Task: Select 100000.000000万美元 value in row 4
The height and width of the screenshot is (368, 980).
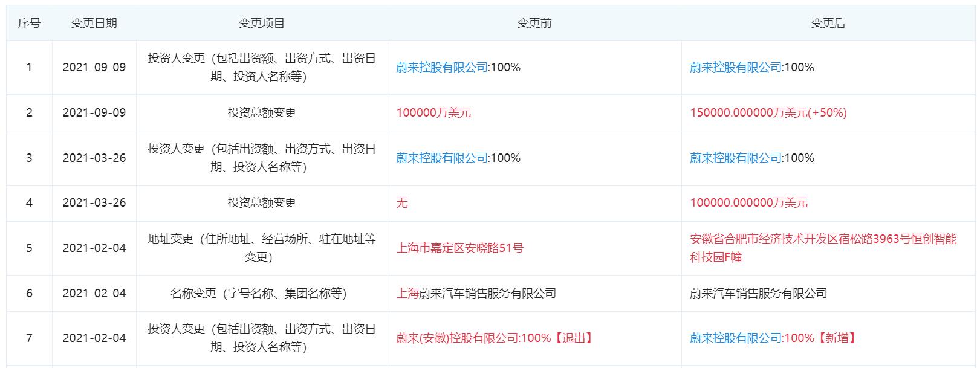Action: pos(748,203)
